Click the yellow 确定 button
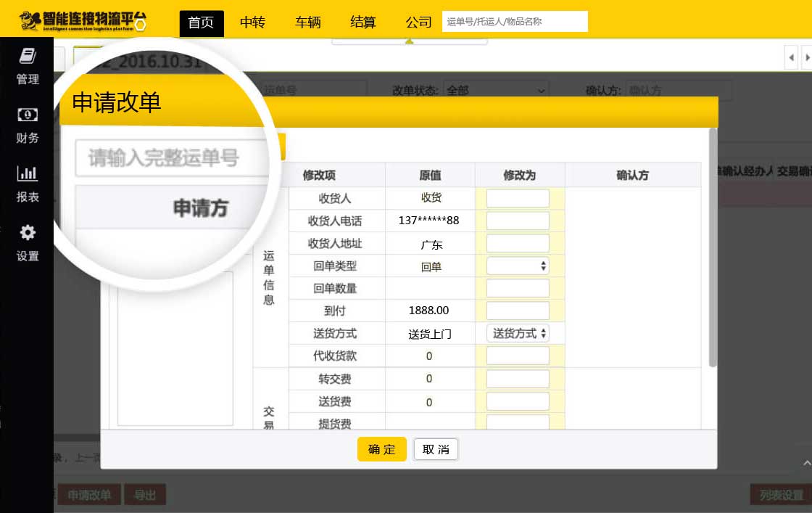The width and height of the screenshot is (812, 513). [381, 449]
